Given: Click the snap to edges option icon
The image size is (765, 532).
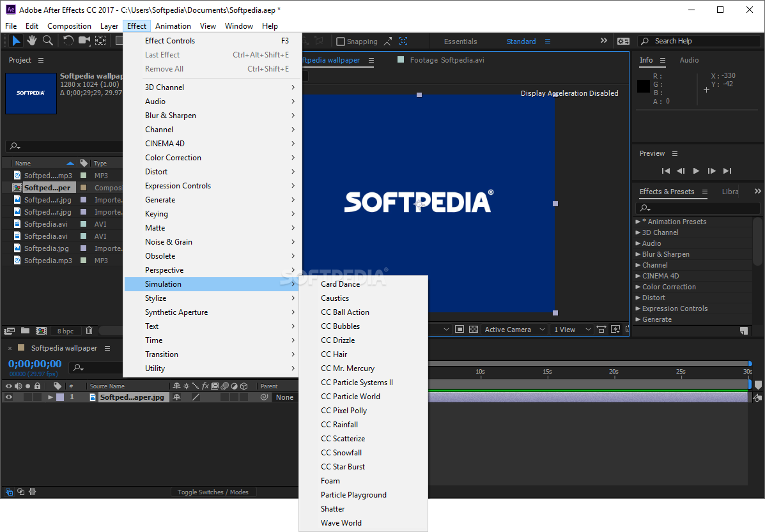Looking at the screenshot, I should 388,42.
